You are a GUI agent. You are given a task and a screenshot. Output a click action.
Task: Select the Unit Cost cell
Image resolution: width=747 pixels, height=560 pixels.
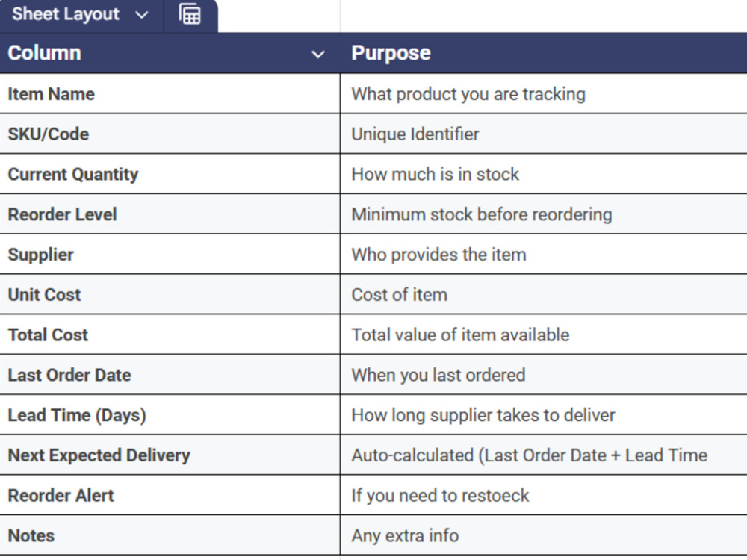[170, 294]
